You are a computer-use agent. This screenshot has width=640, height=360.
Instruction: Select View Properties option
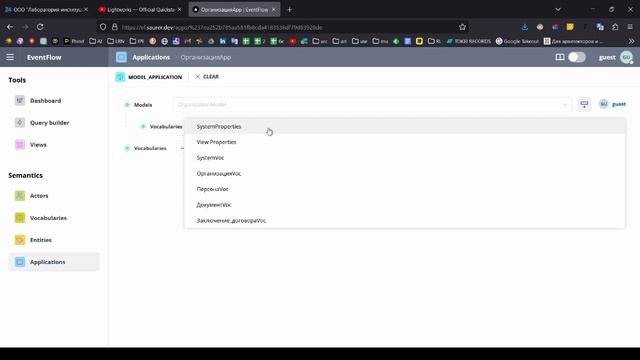pyautogui.click(x=404, y=142)
